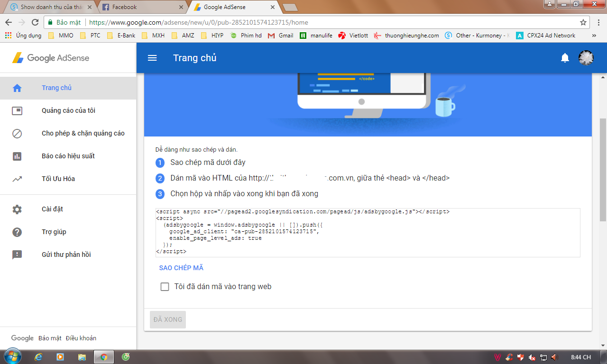Screen dimensions: 607x364
Task: Click the Google AdSense logo
Action: tap(51, 58)
